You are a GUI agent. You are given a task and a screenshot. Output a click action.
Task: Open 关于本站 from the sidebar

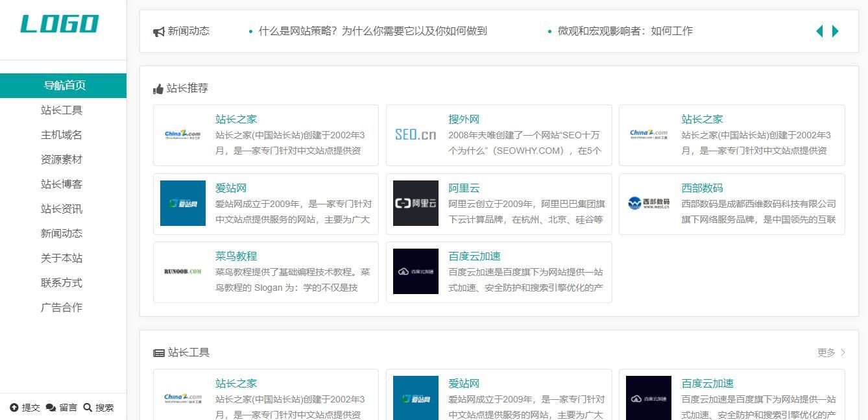coord(63,258)
